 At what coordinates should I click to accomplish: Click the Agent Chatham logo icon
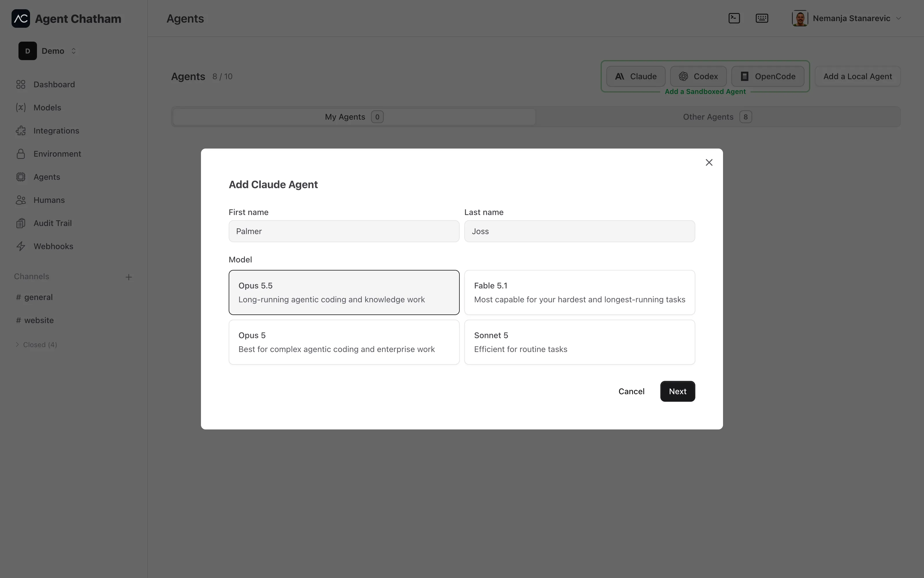click(x=21, y=18)
